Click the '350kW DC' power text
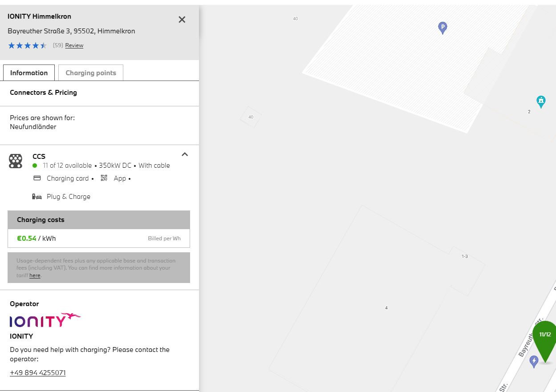556x392 pixels. coord(115,166)
